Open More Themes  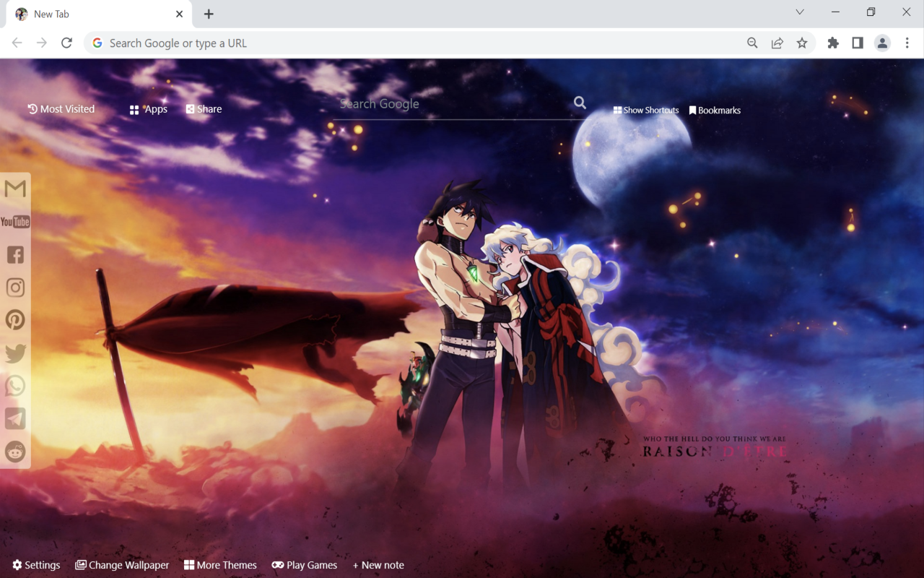pyautogui.click(x=220, y=565)
